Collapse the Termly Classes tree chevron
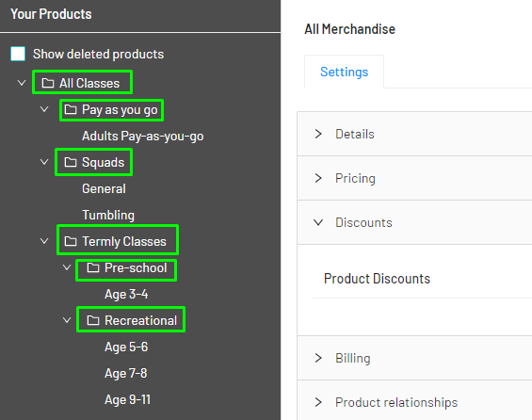Viewport: 532px width, 420px height. point(44,241)
